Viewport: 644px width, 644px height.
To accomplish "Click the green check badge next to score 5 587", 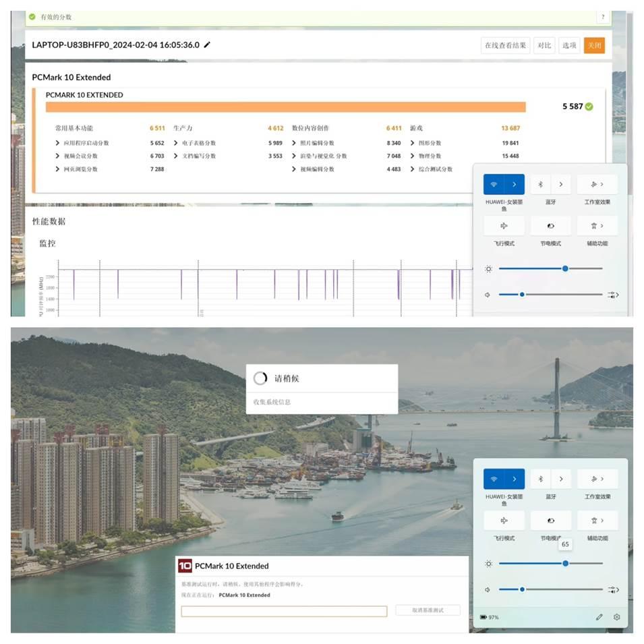I will click(x=589, y=107).
